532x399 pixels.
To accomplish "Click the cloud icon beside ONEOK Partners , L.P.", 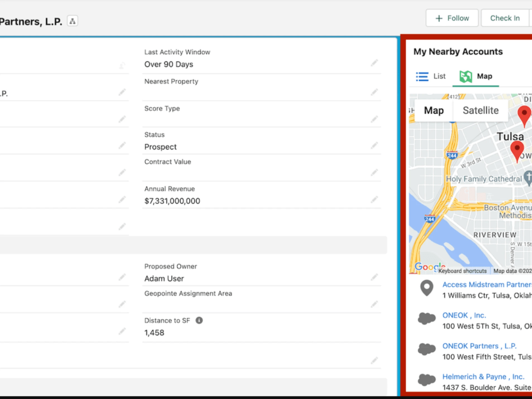I will (427, 349).
